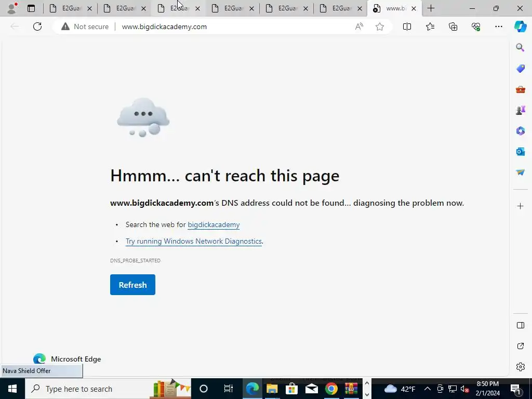Open split screen icon
This screenshot has height=399, width=532.
click(407, 26)
